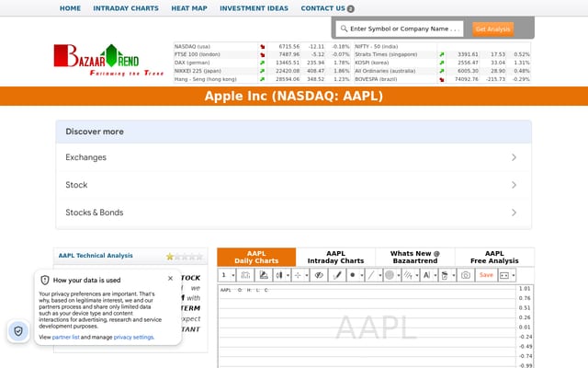Open the circle shape dropdown arrow
This screenshot has height=368, width=588.
coord(398,275)
